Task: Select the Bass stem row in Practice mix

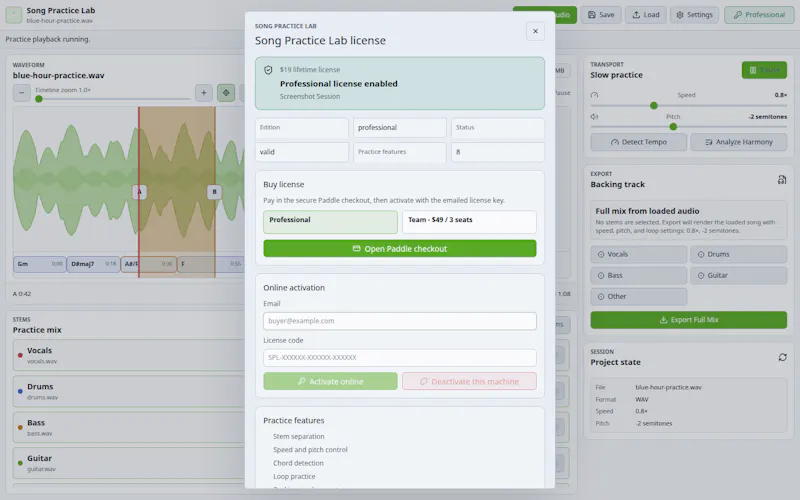Action: pyautogui.click(x=129, y=427)
